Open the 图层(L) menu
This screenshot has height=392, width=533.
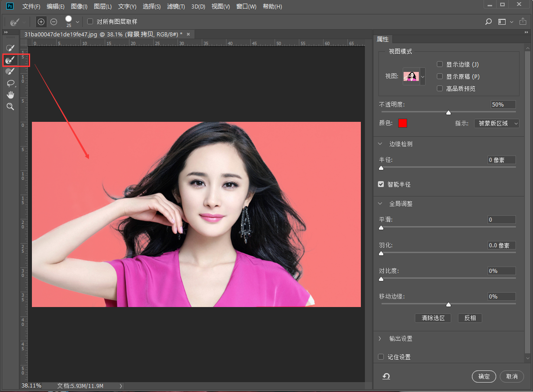pyautogui.click(x=103, y=7)
